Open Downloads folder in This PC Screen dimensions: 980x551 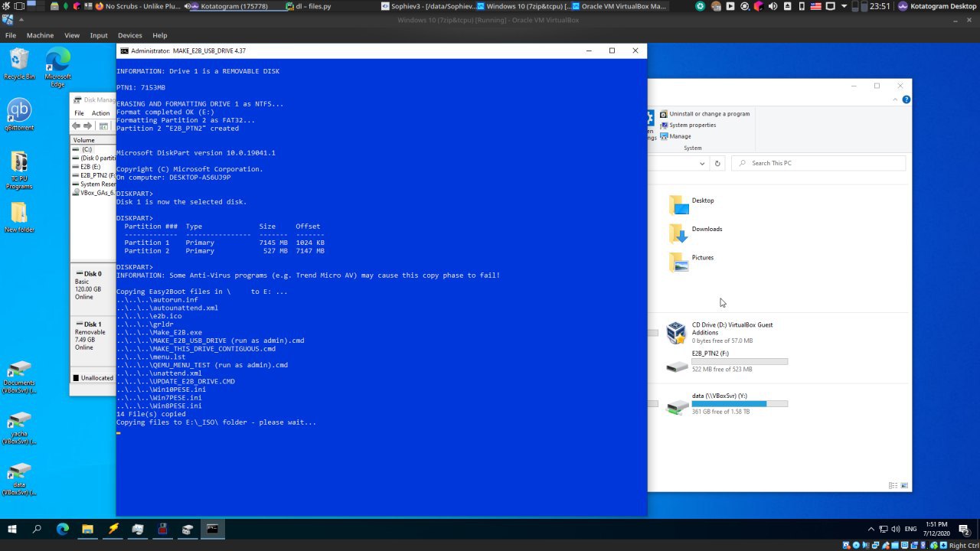click(695, 232)
